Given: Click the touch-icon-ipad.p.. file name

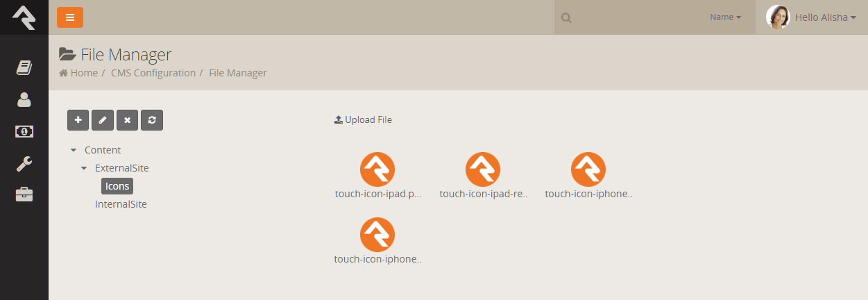Looking at the screenshot, I should [378, 194].
